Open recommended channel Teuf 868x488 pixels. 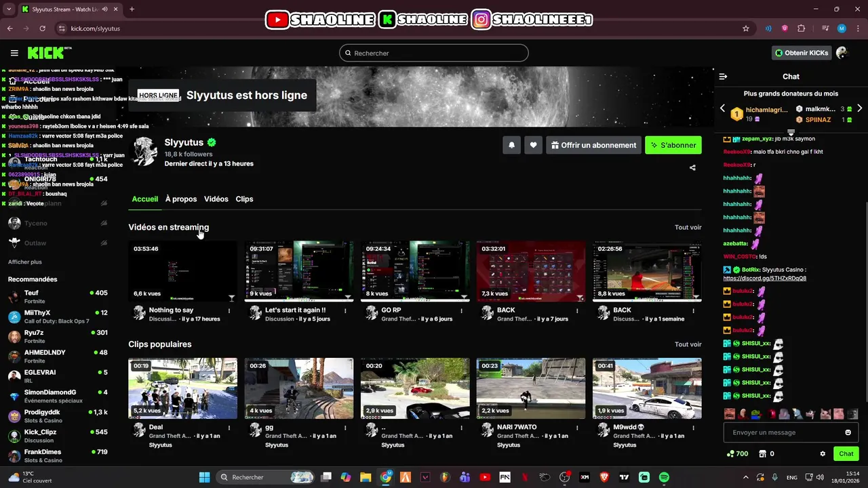coord(58,297)
